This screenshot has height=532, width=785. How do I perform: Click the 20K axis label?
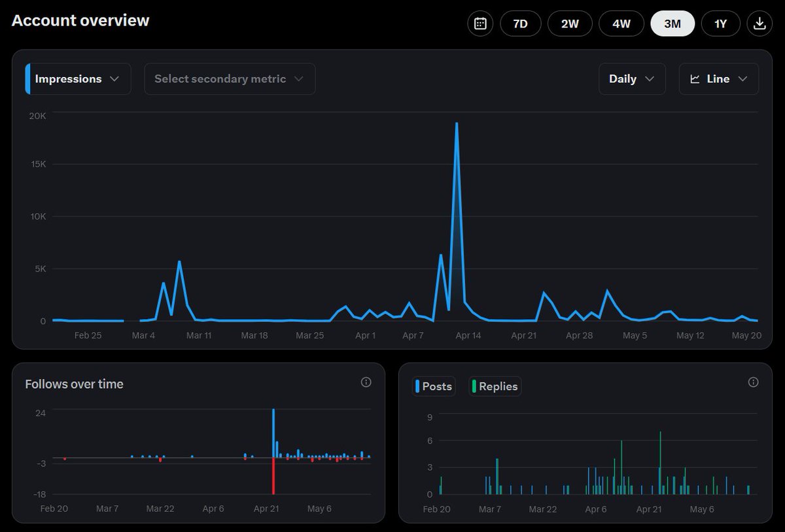[38, 116]
